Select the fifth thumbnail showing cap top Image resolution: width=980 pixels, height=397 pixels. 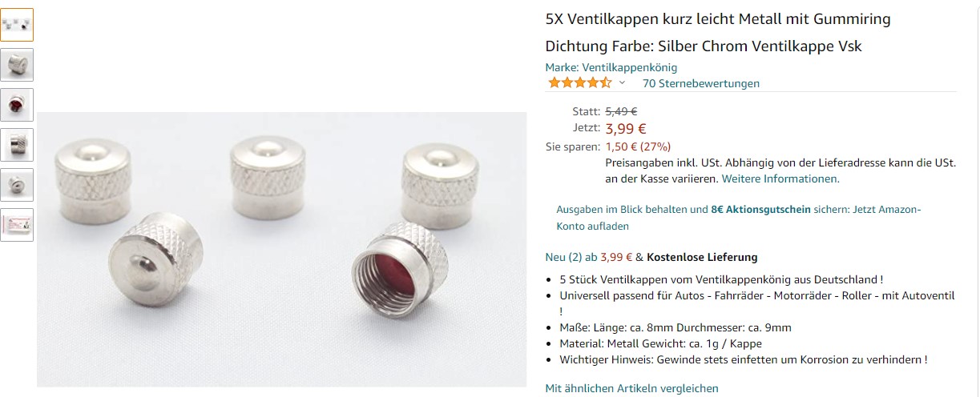pos(17,185)
